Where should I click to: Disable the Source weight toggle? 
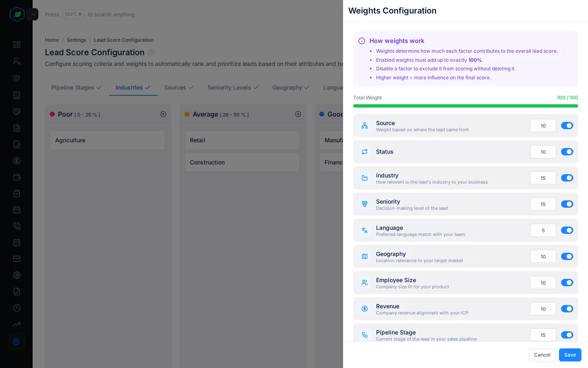pyautogui.click(x=567, y=126)
